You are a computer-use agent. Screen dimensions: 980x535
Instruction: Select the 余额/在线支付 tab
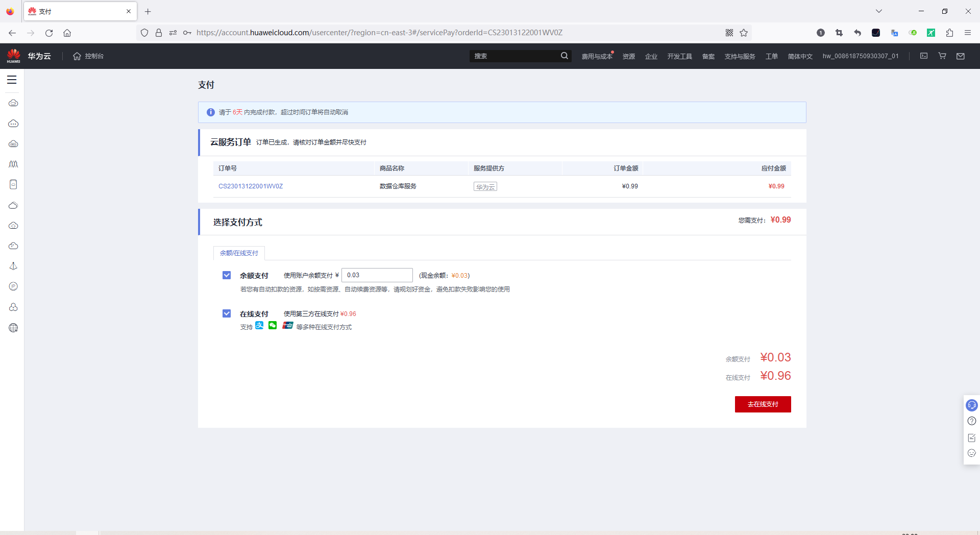(x=239, y=253)
